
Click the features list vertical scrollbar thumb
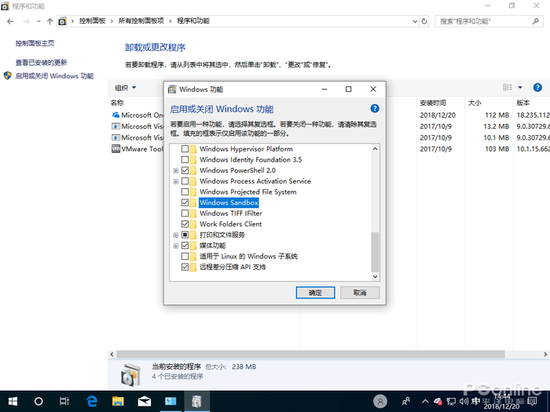pos(375,252)
